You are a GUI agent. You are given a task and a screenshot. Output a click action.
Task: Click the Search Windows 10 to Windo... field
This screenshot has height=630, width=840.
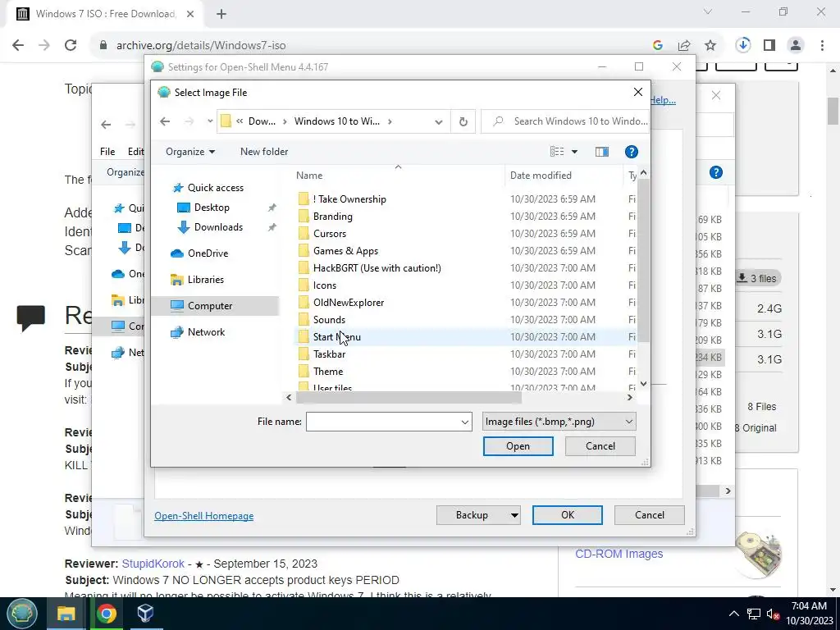(565, 121)
